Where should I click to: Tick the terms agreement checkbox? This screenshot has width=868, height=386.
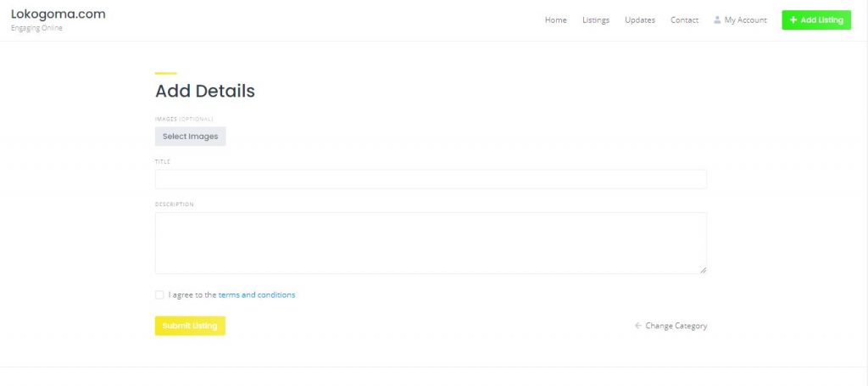(159, 295)
